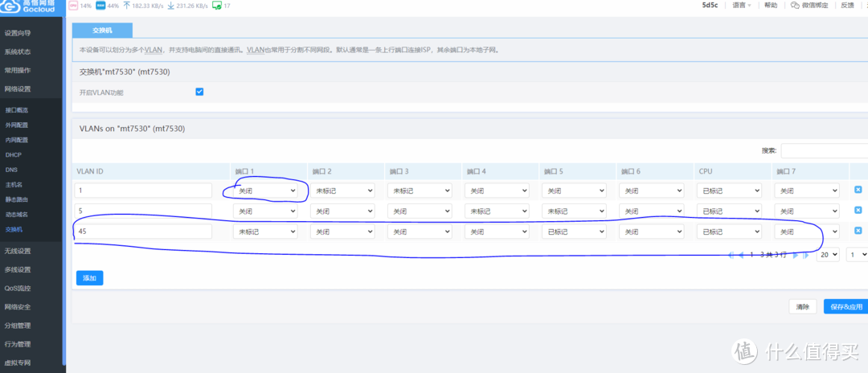Open 内网配置 submenu item
This screenshot has width=868, height=373.
(x=17, y=140)
